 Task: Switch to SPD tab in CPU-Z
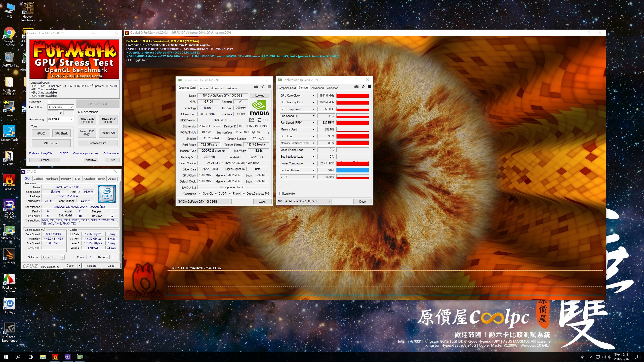[77, 179]
